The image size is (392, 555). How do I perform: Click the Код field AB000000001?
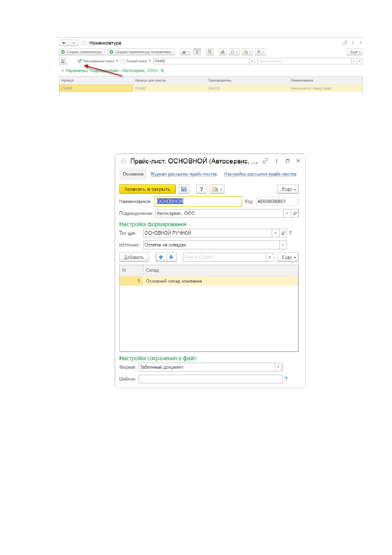pyautogui.click(x=277, y=201)
